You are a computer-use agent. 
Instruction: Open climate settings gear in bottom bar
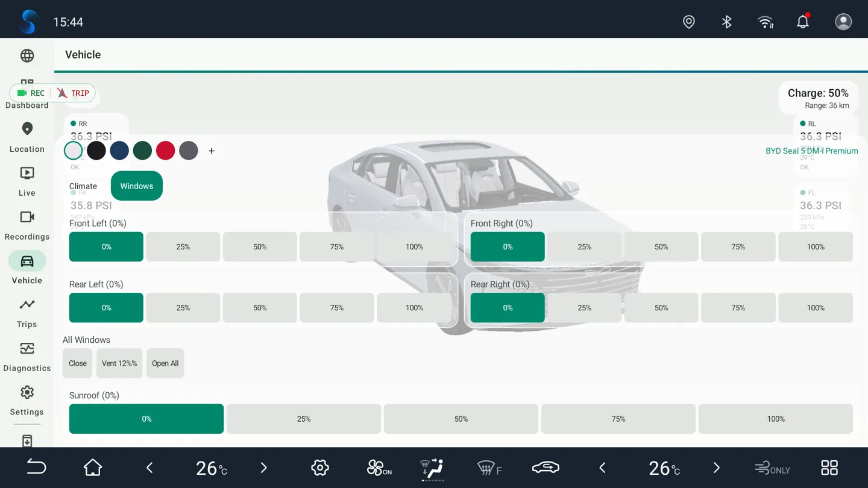pyautogui.click(x=320, y=468)
